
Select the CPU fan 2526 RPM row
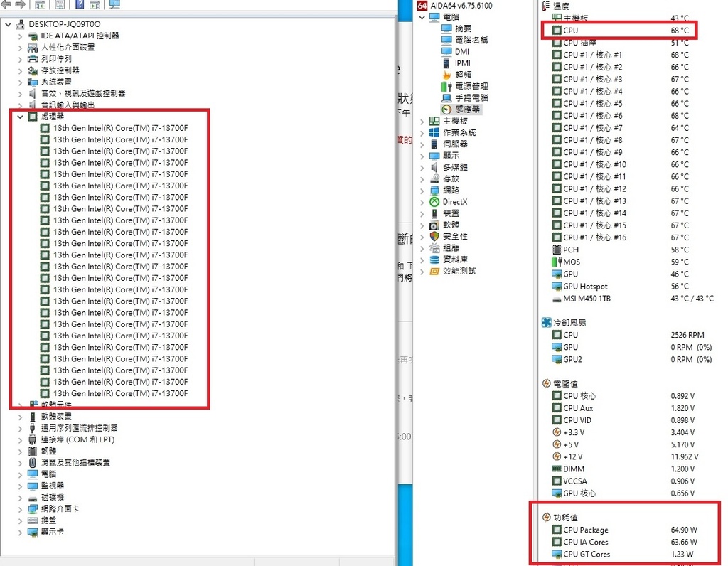tap(628, 335)
